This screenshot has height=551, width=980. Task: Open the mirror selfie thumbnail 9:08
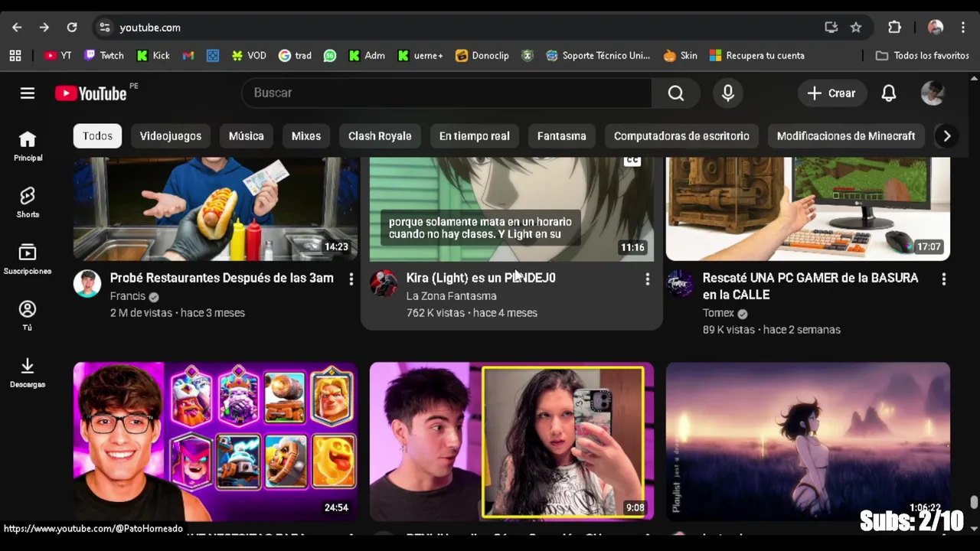pyautogui.click(x=511, y=442)
